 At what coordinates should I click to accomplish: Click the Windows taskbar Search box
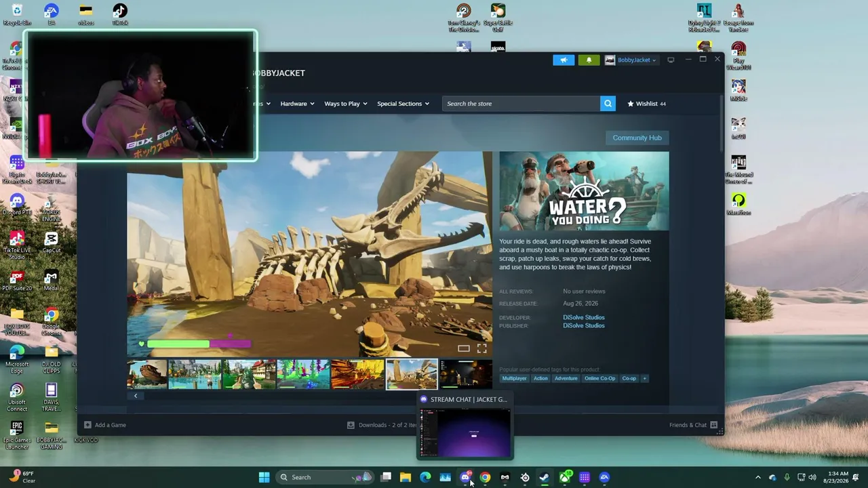pos(325,477)
